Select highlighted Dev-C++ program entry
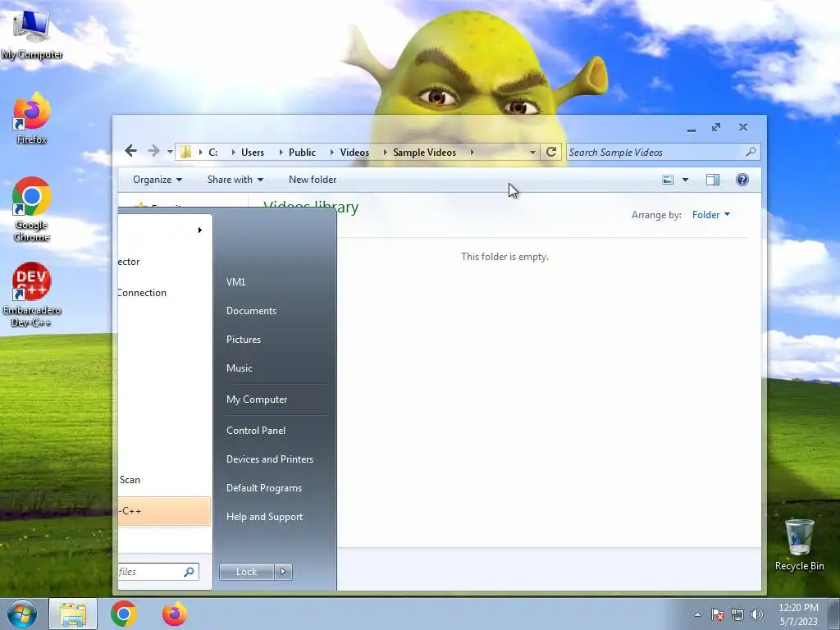Screen dimensions: 840x630 tap(164, 511)
